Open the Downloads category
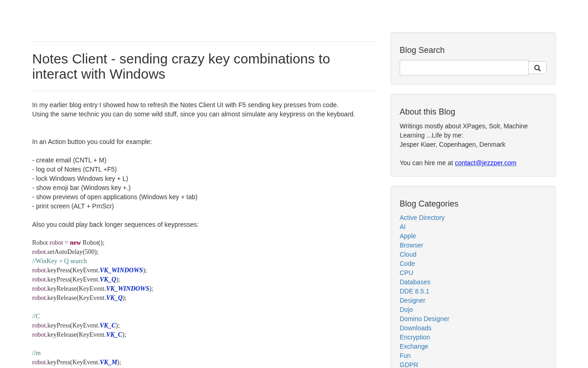The image size is (588, 368). click(x=416, y=328)
